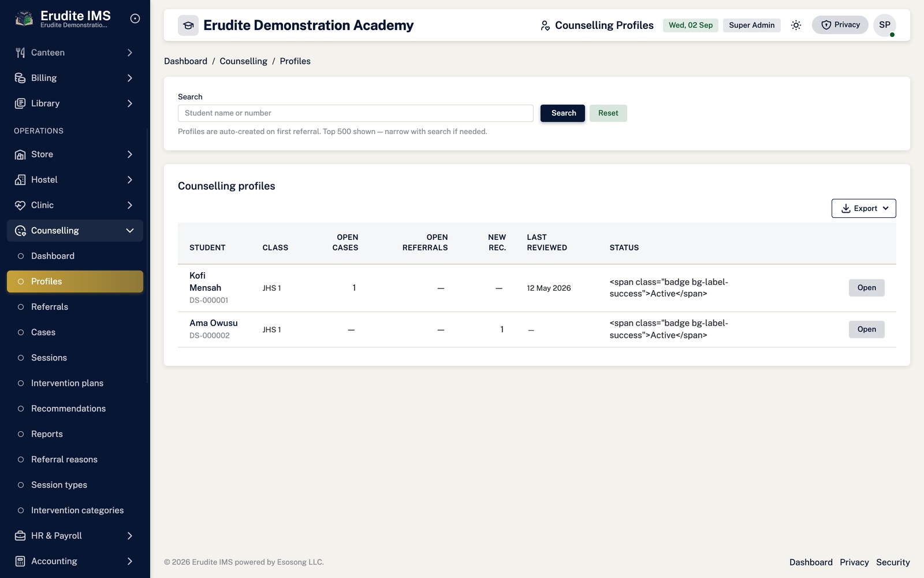
Task: Click the Clinic heart-pulse icon
Action: click(20, 205)
